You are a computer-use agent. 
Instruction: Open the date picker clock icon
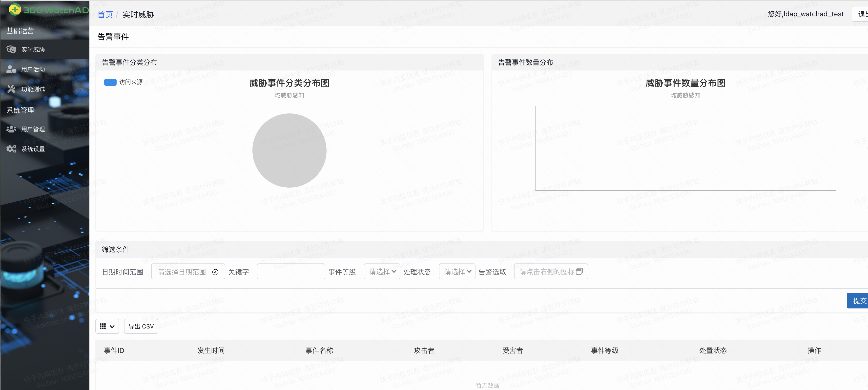click(215, 272)
